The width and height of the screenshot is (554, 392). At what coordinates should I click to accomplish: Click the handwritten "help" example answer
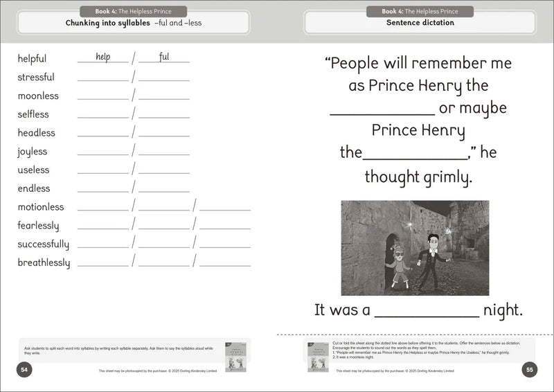[103, 57]
